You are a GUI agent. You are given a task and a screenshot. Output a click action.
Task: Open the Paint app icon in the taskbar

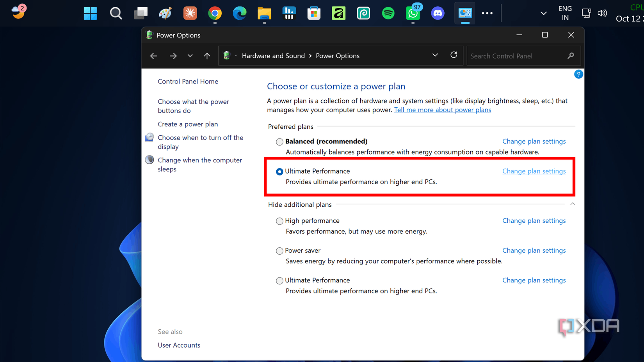click(165, 13)
